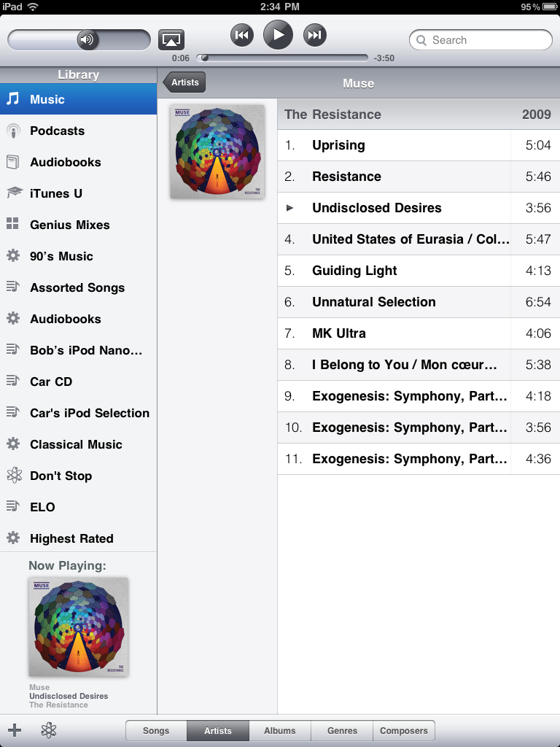
Task: Tap the gear icon beside 90's Music
Action: [13, 256]
